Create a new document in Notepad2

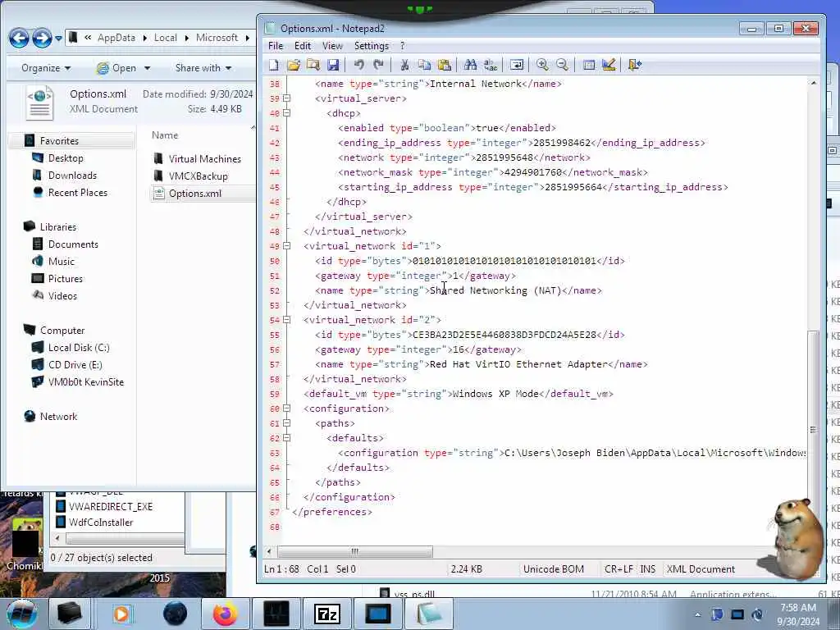coord(274,65)
